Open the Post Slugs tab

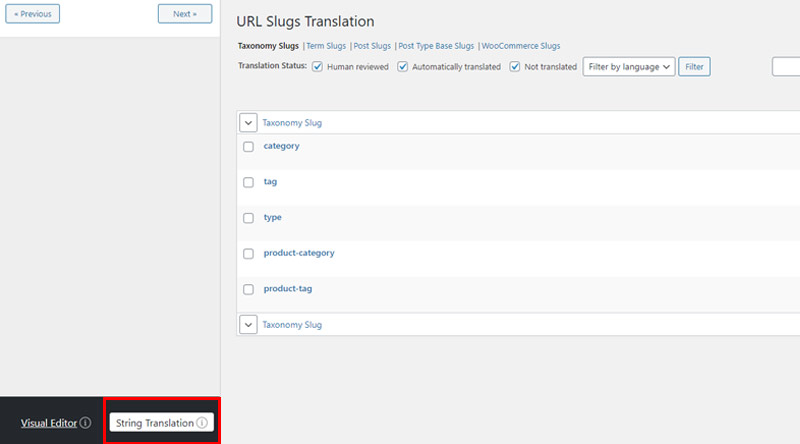[372, 46]
